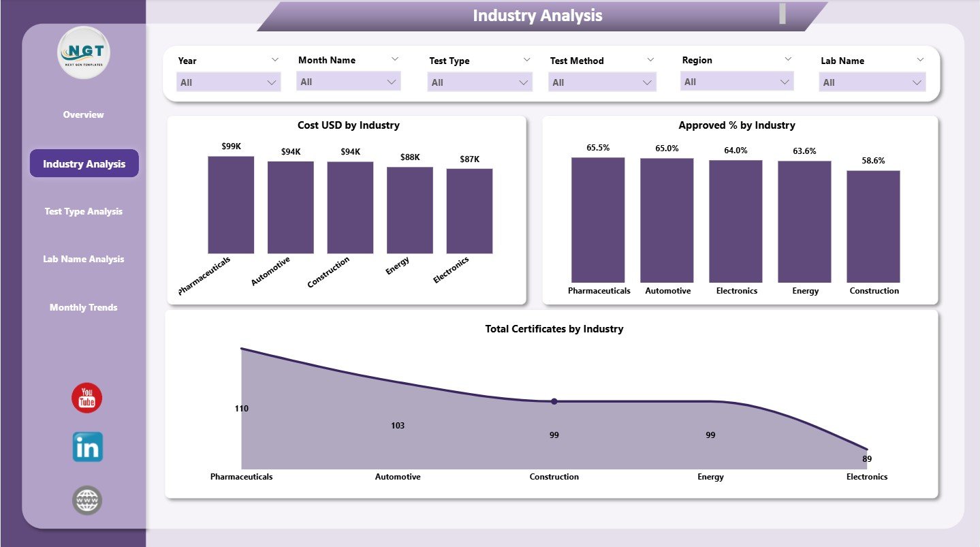The image size is (980, 547).
Task: Go to Lab Name Analysis
Action: pyautogui.click(x=83, y=259)
